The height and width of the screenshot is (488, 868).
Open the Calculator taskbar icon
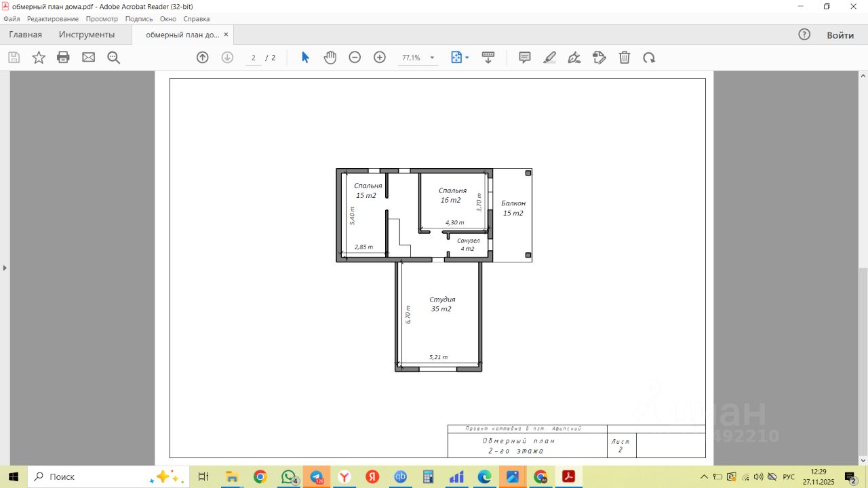click(x=428, y=476)
